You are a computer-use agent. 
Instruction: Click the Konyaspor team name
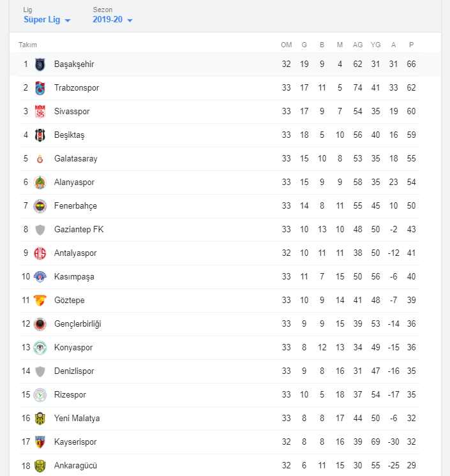73,348
